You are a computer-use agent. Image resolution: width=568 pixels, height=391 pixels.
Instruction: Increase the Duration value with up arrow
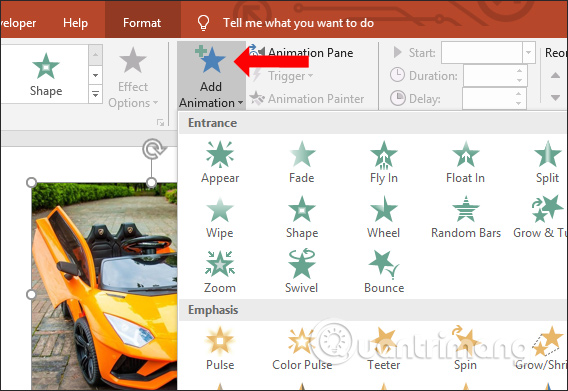click(x=519, y=71)
